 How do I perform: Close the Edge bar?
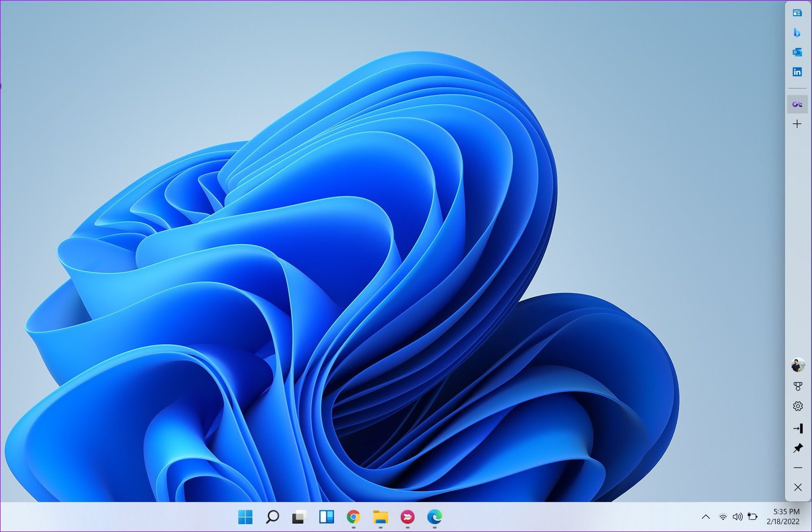(798, 487)
